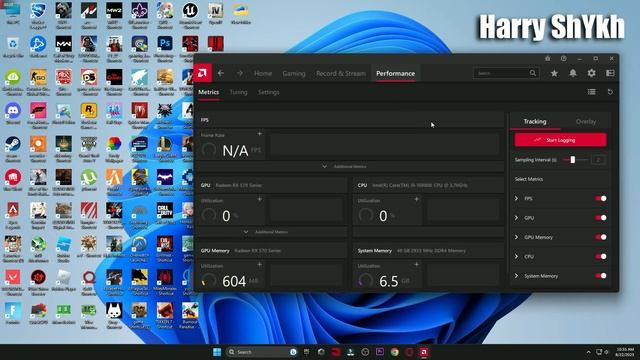
Task: Open notifications bell icon
Action: [573, 73]
